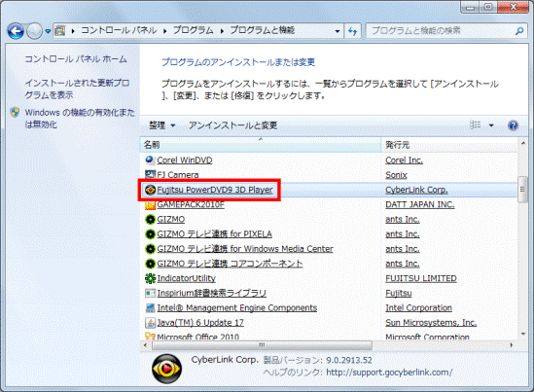Click publisher Intel Corporation cell
Viewport: 534px width, 392px height.
click(x=418, y=308)
